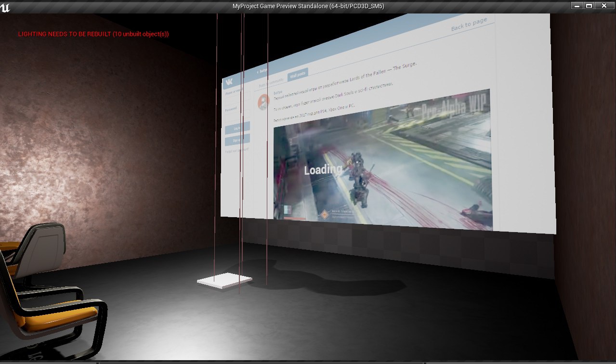
Task: Click the gameplay video thumbnail with 'Loading'
Action: 383,159
